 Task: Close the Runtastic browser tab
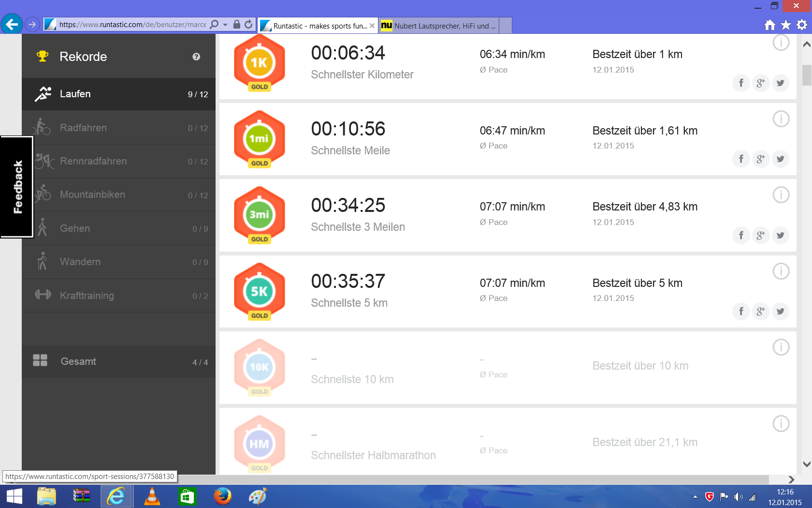pos(372,26)
